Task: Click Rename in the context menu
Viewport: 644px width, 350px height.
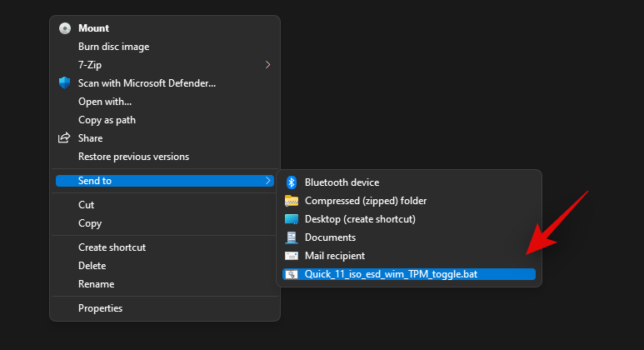Action: (96, 284)
